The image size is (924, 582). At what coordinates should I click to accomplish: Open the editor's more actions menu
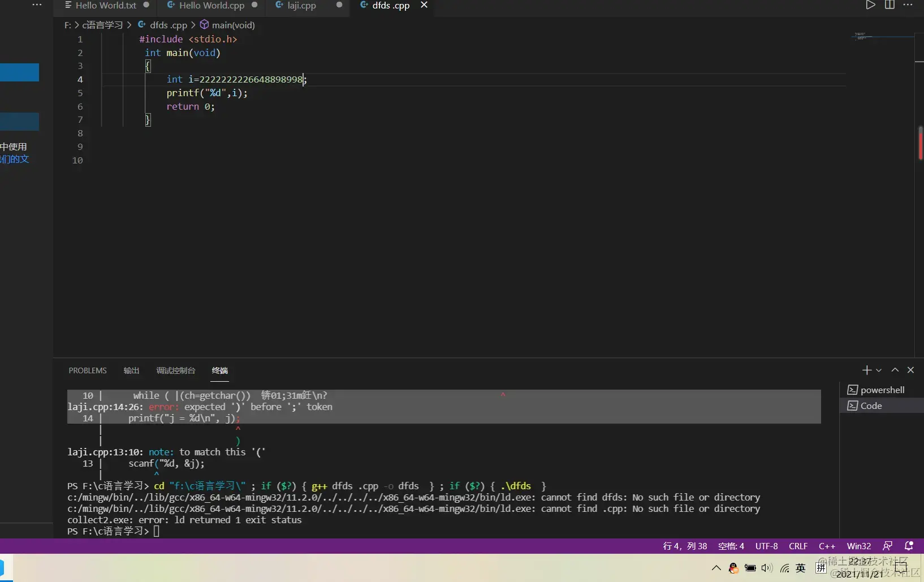pos(908,5)
